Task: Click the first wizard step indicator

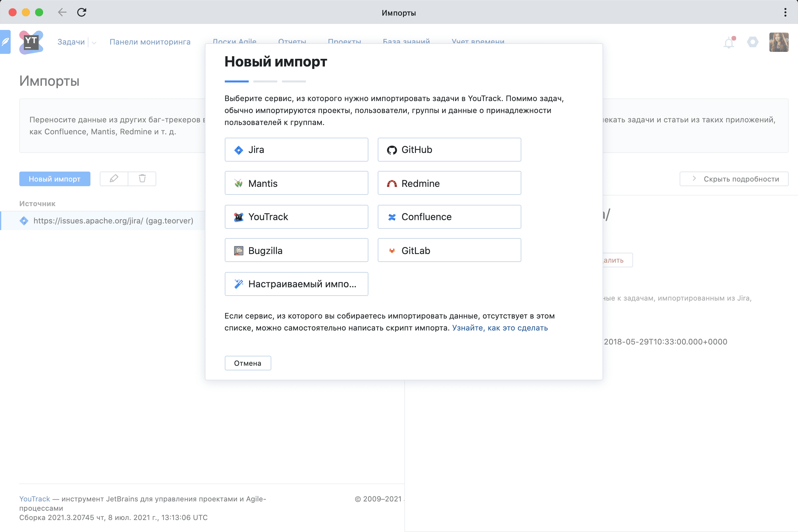Action: [236, 81]
